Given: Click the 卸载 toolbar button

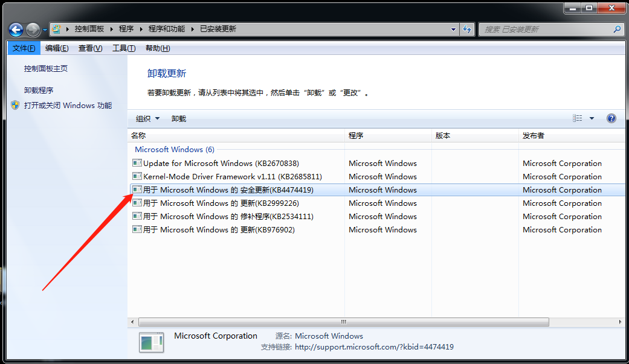Looking at the screenshot, I should tap(179, 119).
